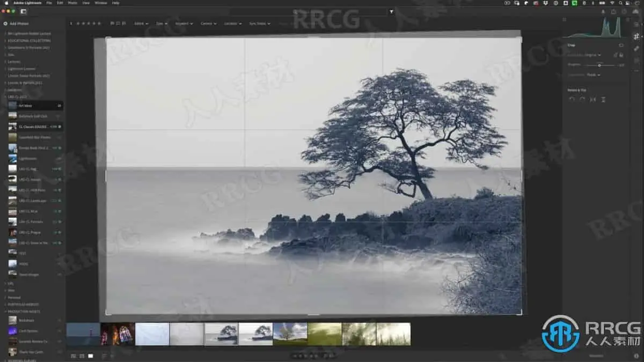
Task: Open the Keyword filter dropdown
Action: click(x=184, y=24)
